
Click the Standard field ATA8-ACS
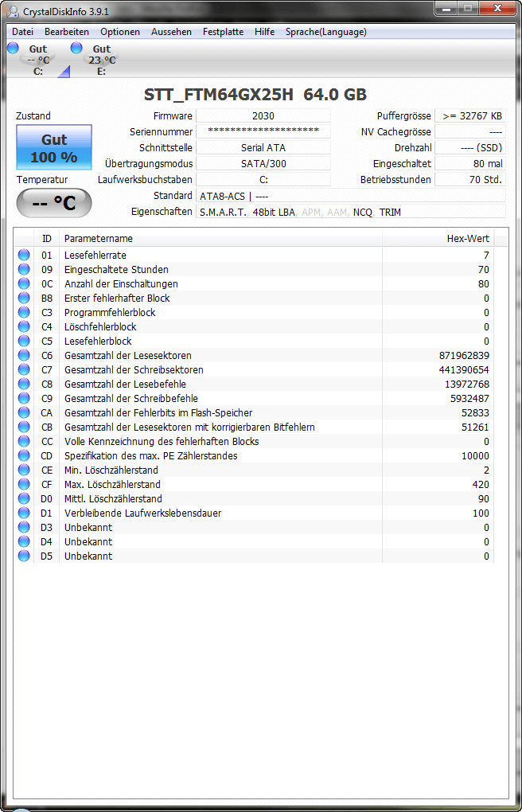pos(351,196)
